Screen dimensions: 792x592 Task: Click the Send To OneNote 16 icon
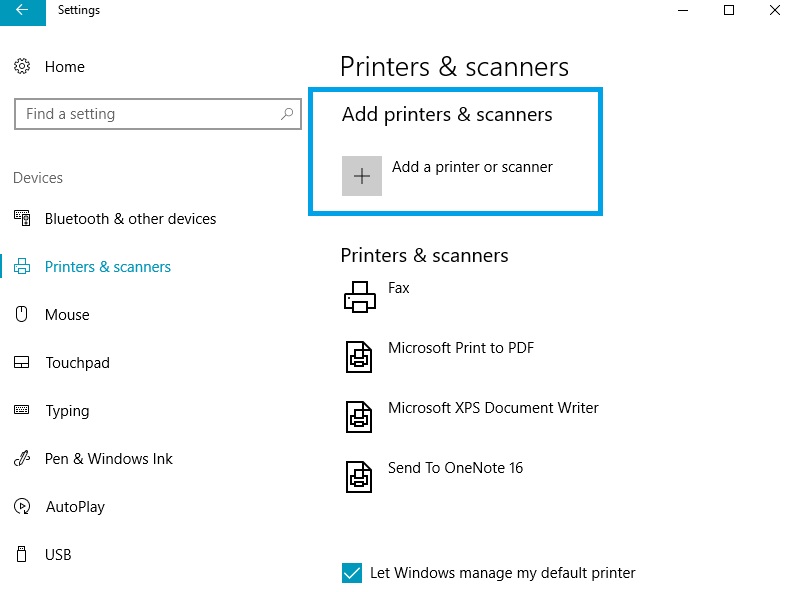click(x=359, y=477)
